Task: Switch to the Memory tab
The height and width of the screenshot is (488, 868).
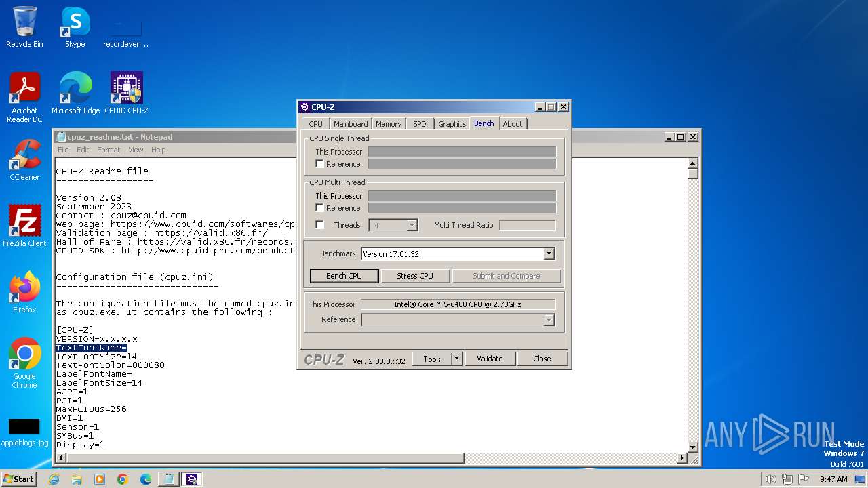Action: pos(389,124)
